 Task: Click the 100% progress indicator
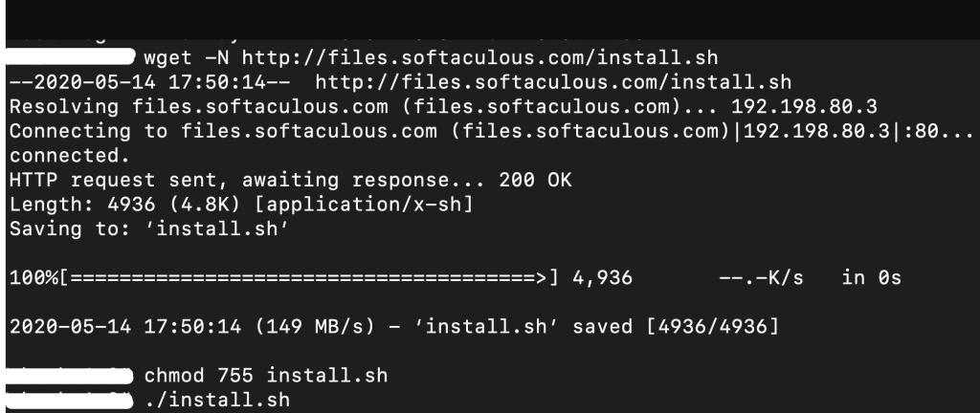click(x=33, y=278)
